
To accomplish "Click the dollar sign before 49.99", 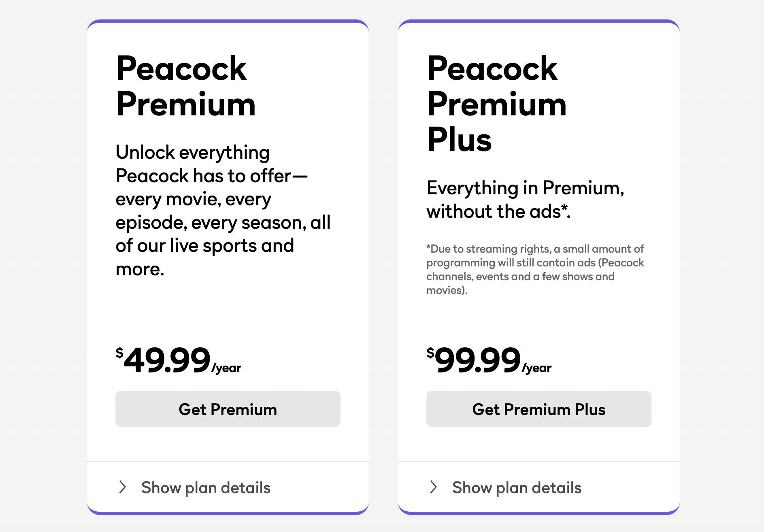I will [x=119, y=353].
